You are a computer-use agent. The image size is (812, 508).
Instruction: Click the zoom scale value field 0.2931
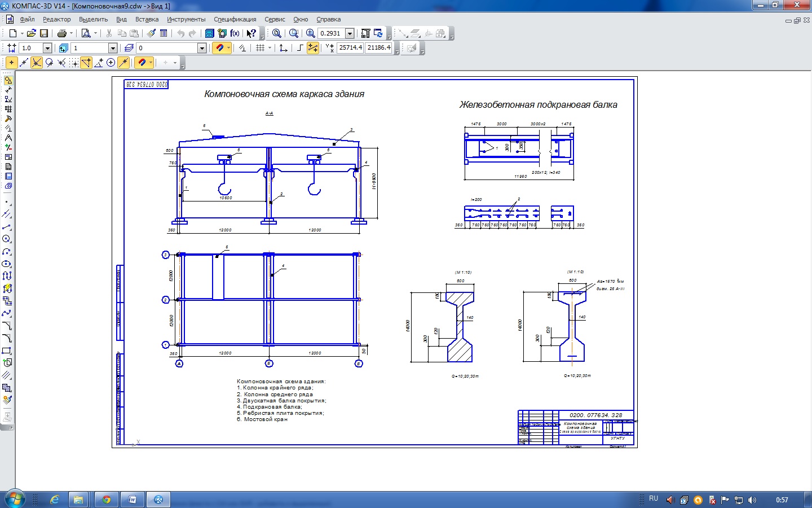[332, 33]
